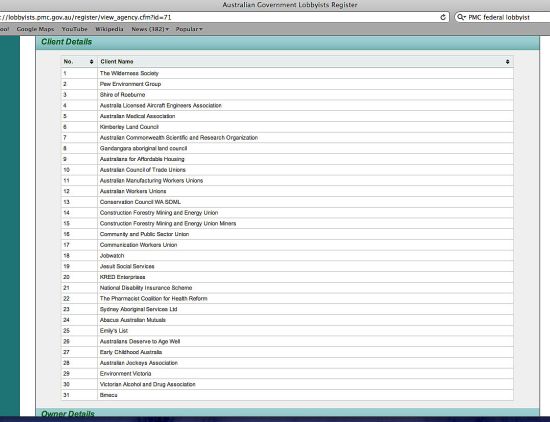This screenshot has width=550, height=422.
Task: Select Jobwatch row
Action: pyautogui.click(x=287, y=256)
